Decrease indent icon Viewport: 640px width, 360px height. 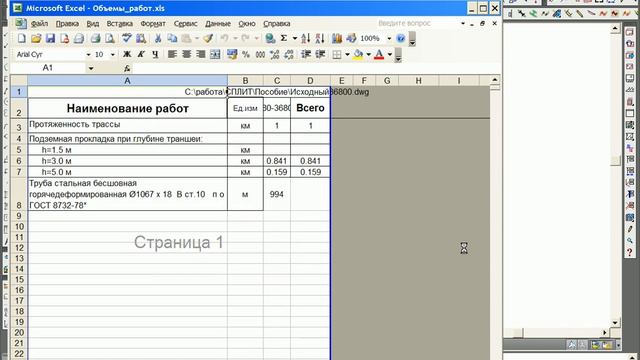point(306,54)
